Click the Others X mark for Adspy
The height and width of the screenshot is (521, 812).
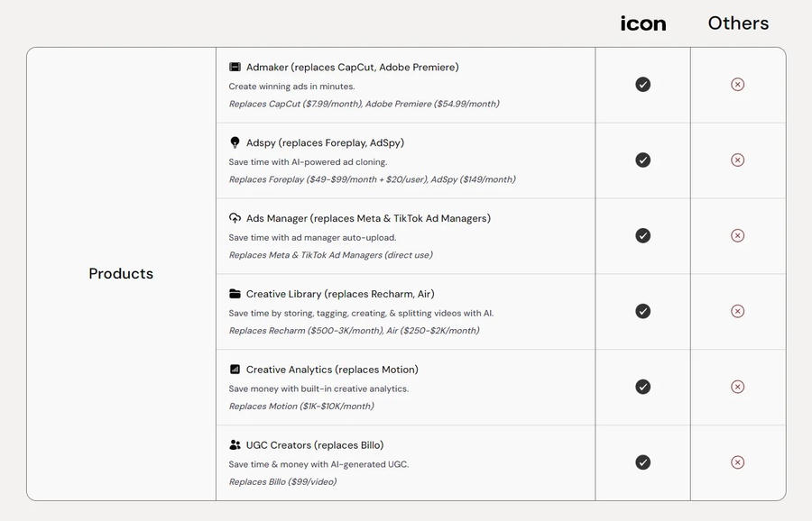[737, 160]
